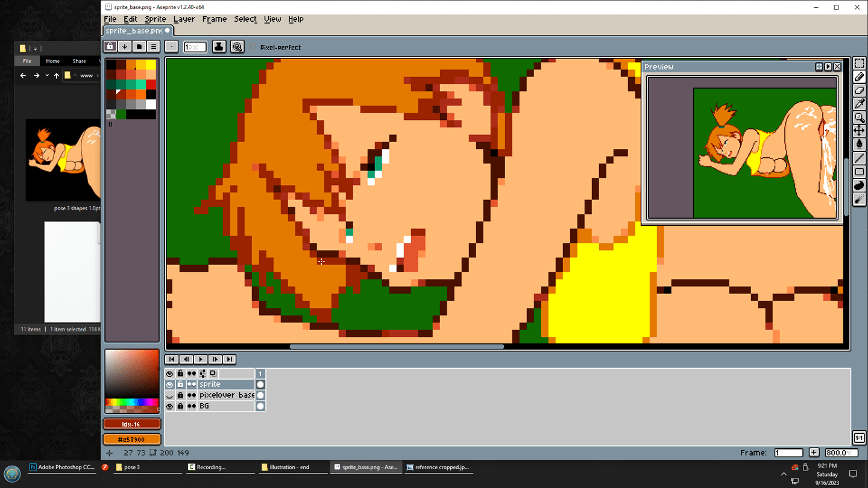Open the ink type options dropdown

[x=219, y=46]
